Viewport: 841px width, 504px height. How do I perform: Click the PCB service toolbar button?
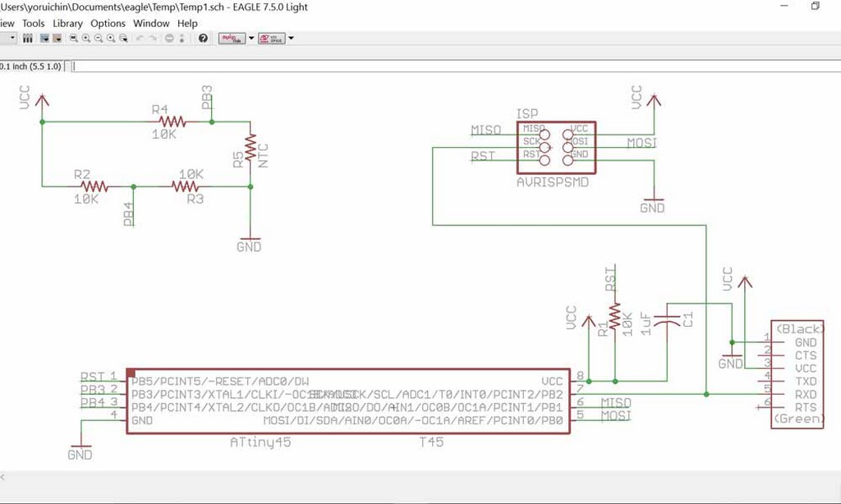pyautogui.click(x=271, y=38)
